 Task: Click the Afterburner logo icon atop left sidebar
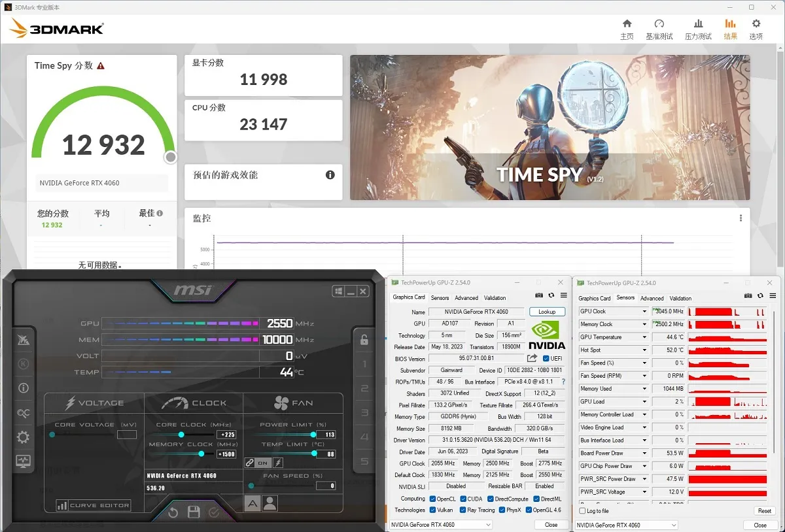(24, 339)
